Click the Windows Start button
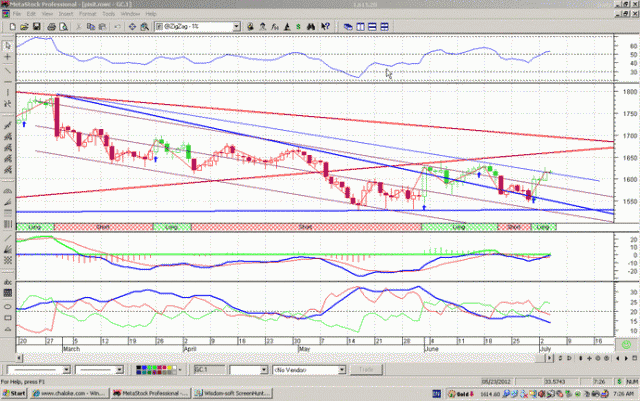The image size is (640, 401). pyautogui.click(x=15, y=392)
